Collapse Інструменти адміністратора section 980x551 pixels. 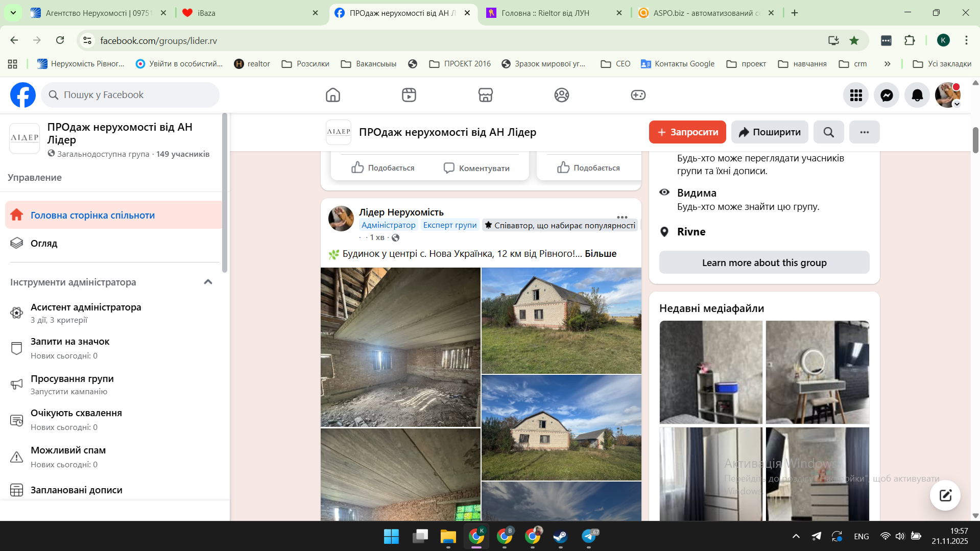coord(208,282)
